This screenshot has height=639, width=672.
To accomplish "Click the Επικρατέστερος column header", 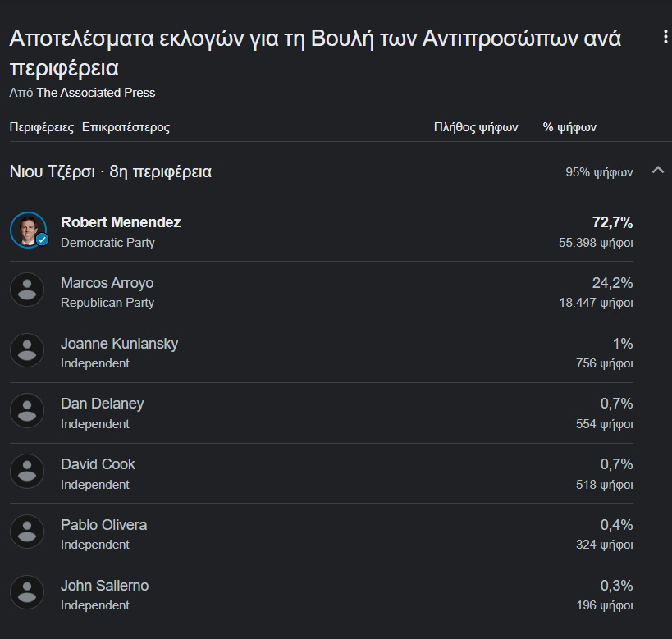I will pyautogui.click(x=126, y=127).
